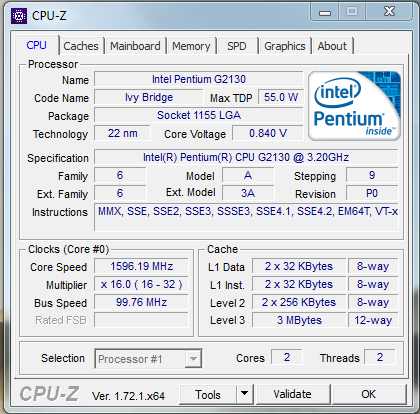Confirm with the OK button
The height and width of the screenshot is (414, 420).
point(368,394)
